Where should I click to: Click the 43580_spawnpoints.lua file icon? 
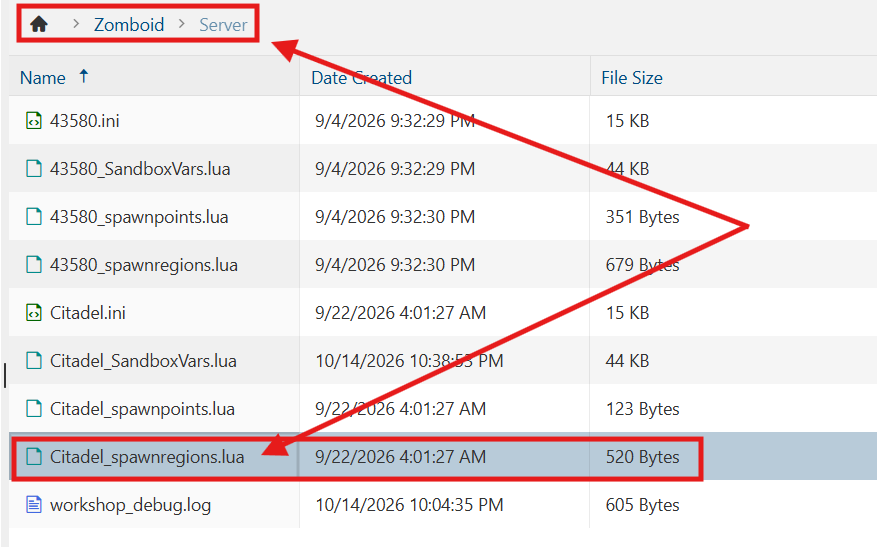click(x=34, y=216)
